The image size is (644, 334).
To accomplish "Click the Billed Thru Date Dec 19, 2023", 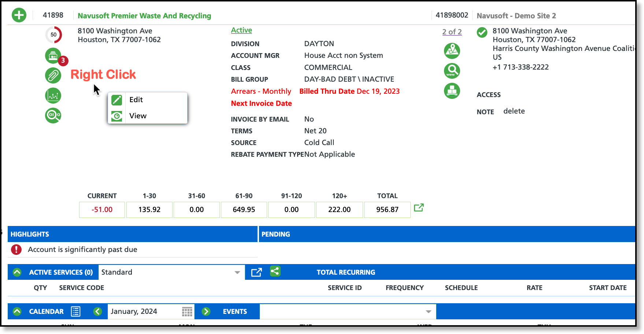I will 349,91.
